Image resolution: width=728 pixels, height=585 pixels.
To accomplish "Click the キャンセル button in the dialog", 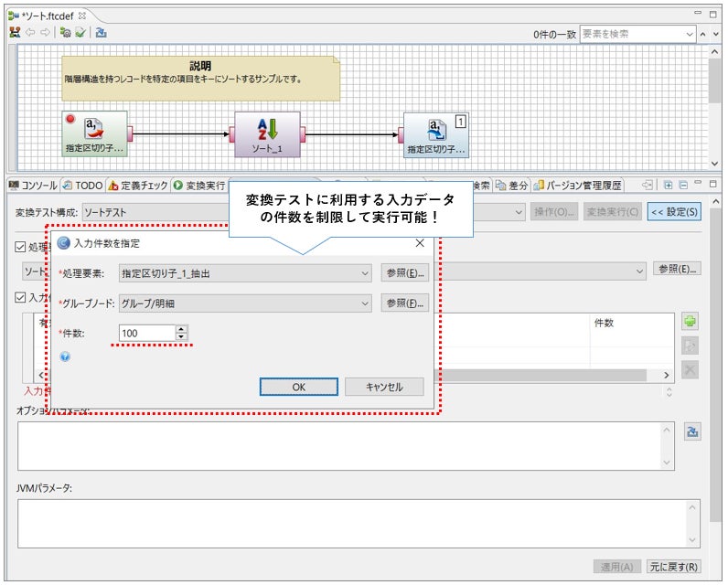I will pyautogui.click(x=384, y=387).
